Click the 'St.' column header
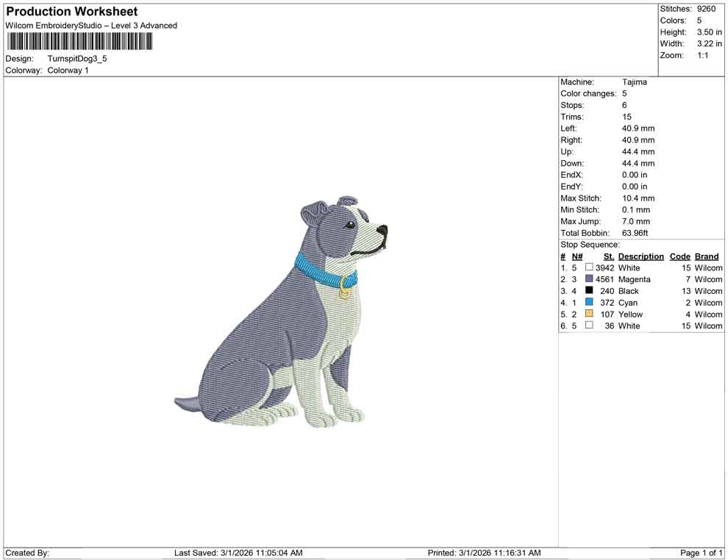This screenshot has width=728, height=560. [x=609, y=256]
